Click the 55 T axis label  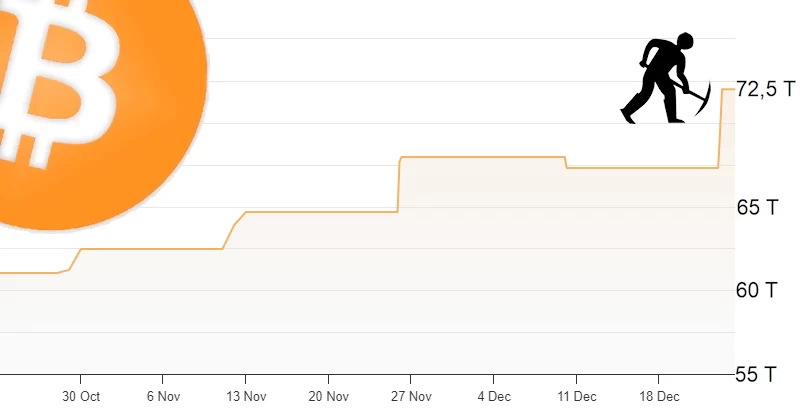coord(758,375)
